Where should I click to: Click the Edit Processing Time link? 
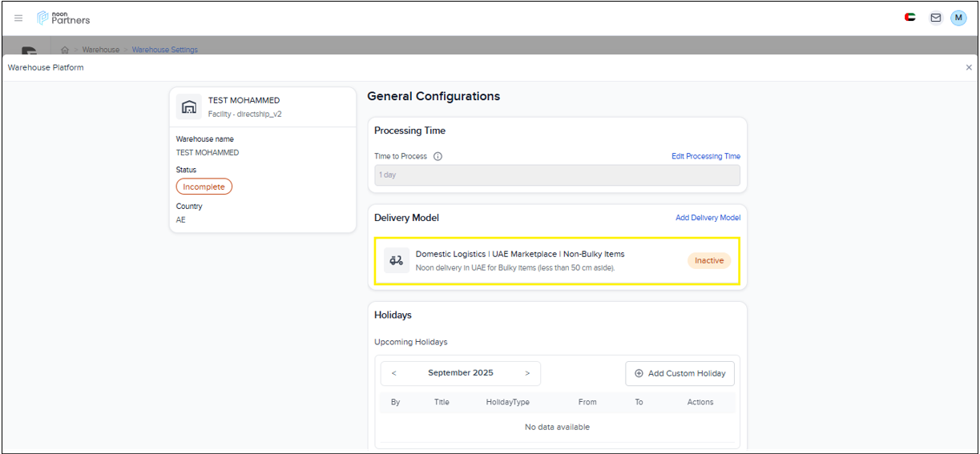tap(705, 156)
